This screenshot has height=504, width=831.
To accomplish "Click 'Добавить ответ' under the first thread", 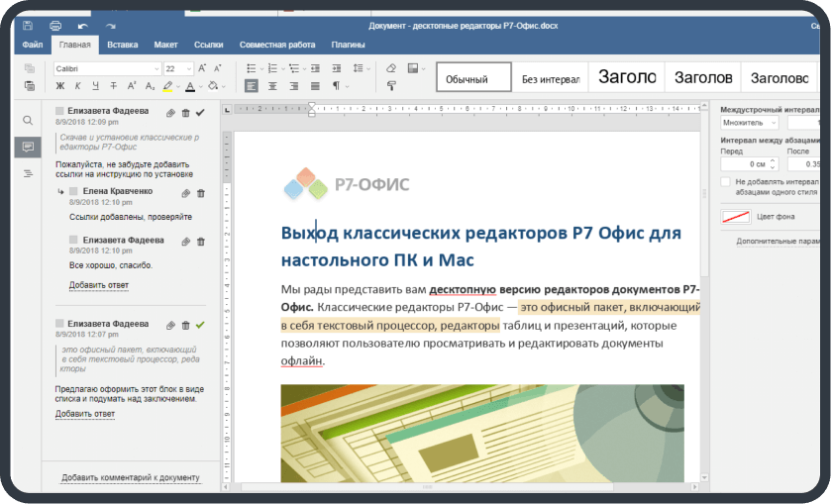I will pos(99,285).
